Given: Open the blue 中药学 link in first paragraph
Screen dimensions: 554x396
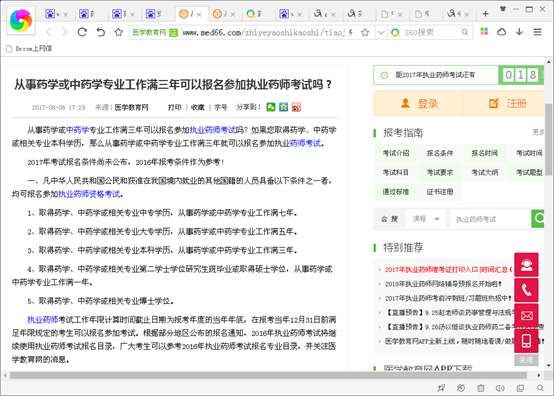Looking at the screenshot, I should [x=78, y=130].
